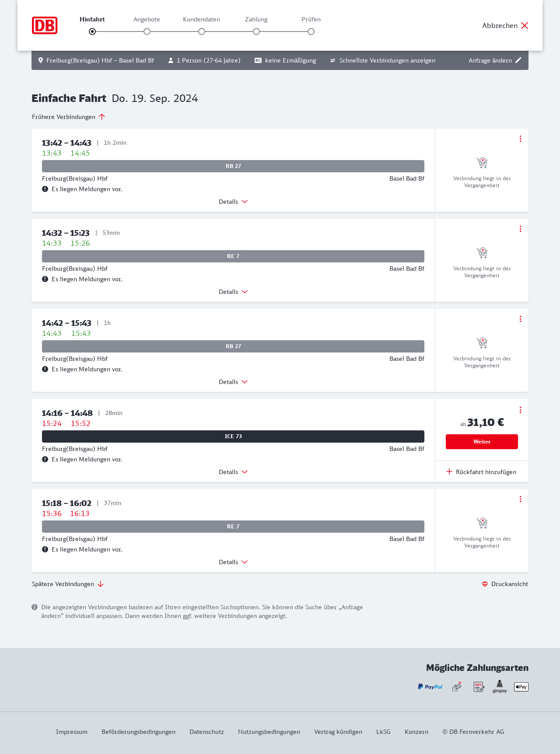560x754 pixels.
Task: Select the Hinfahrt step indicator circle
Action: pos(92,31)
